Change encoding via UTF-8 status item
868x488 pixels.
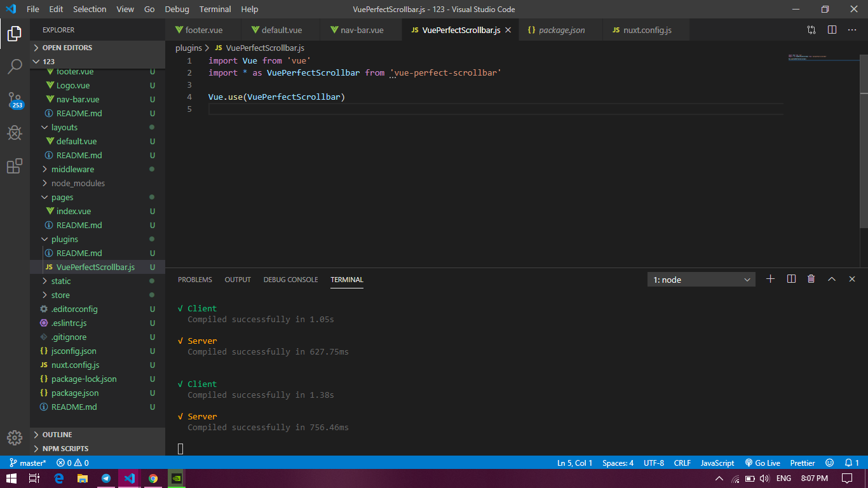[x=654, y=463]
